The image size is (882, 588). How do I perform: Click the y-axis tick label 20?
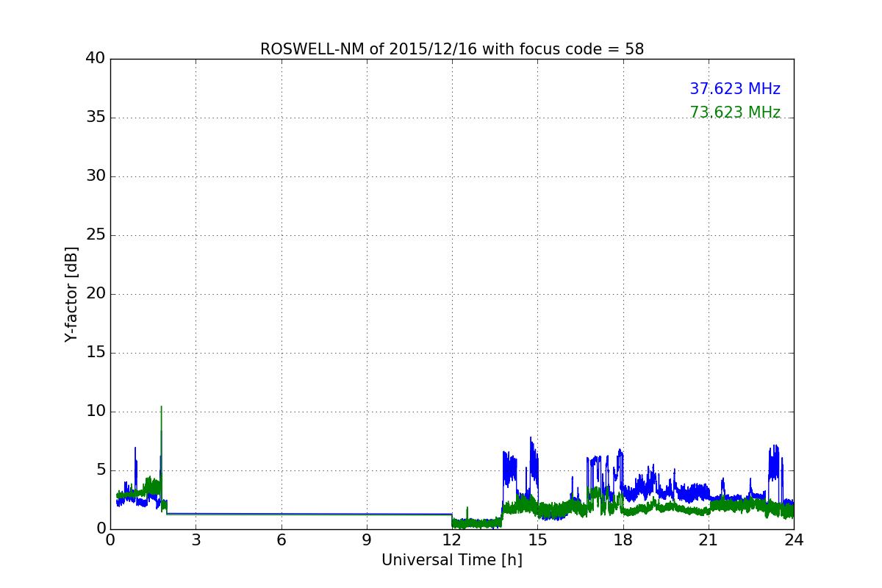[x=96, y=294]
